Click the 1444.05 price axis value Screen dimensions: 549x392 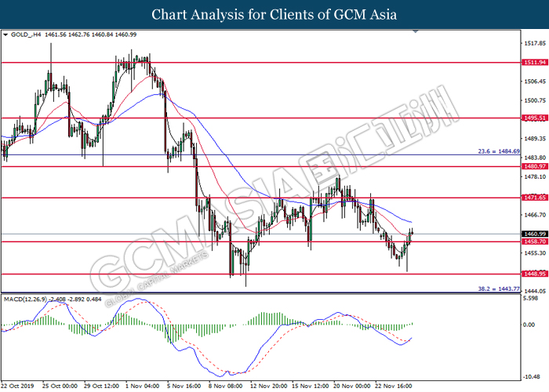tap(535, 291)
